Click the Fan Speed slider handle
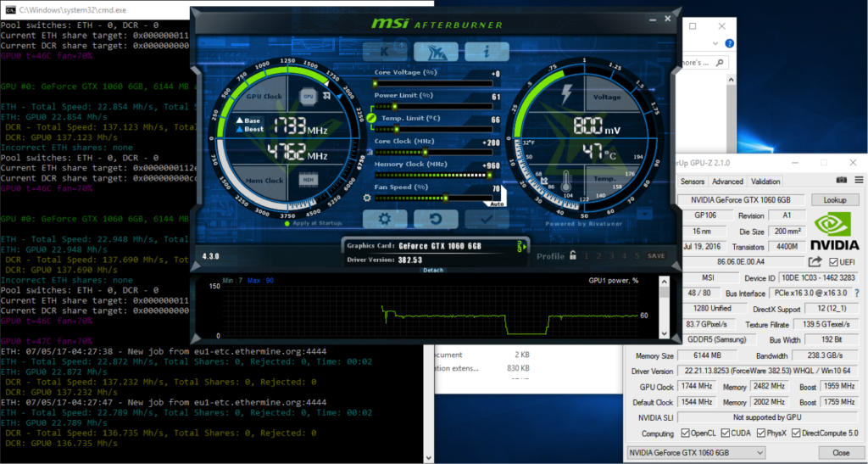The width and height of the screenshot is (868, 464). (x=446, y=198)
